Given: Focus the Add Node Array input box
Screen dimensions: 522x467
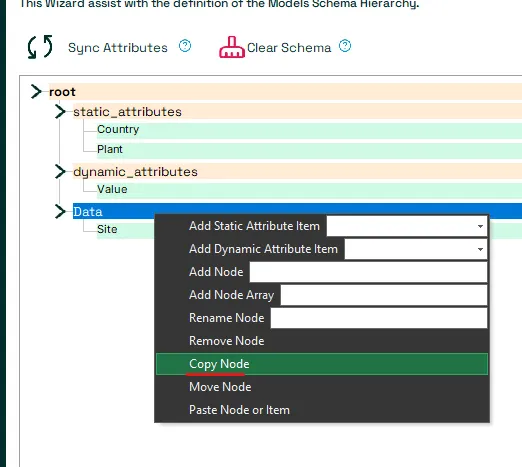Looking at the screenshot, I should pos(384,295).
